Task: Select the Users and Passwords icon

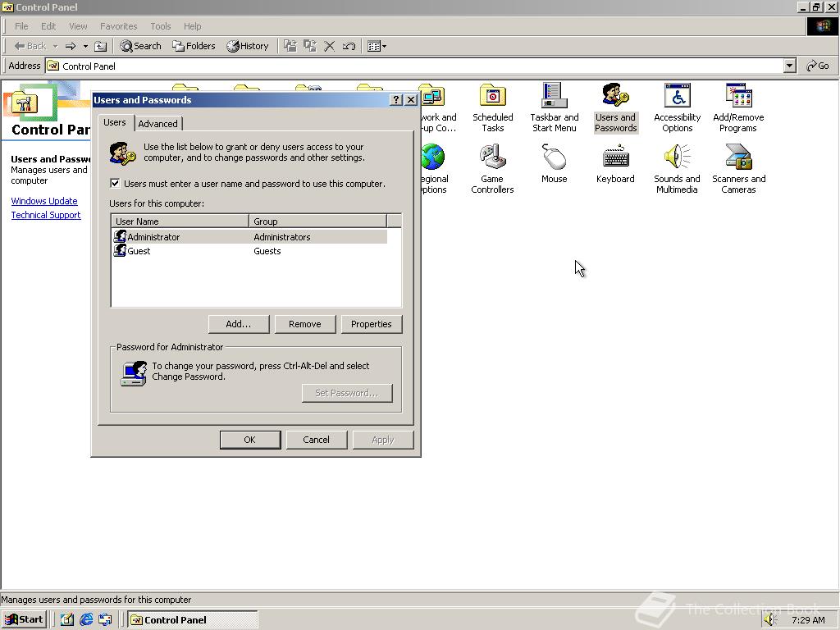Action: (615, 107)
